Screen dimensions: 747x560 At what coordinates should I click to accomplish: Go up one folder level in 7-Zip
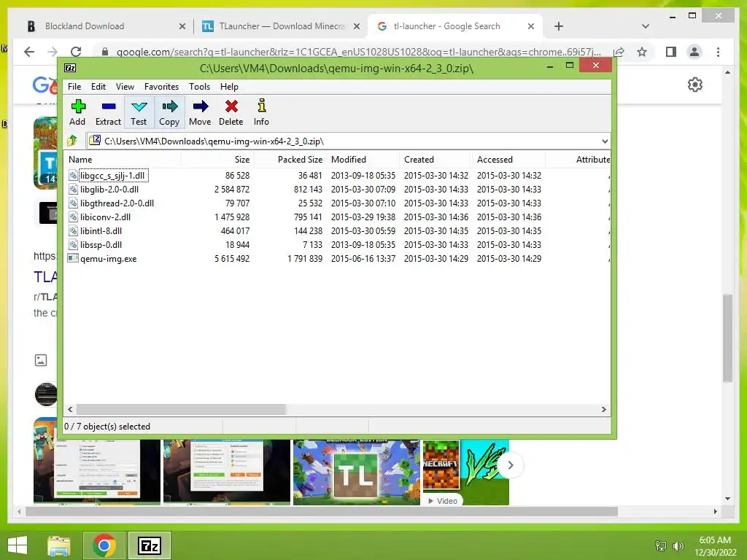click(72, 141)
